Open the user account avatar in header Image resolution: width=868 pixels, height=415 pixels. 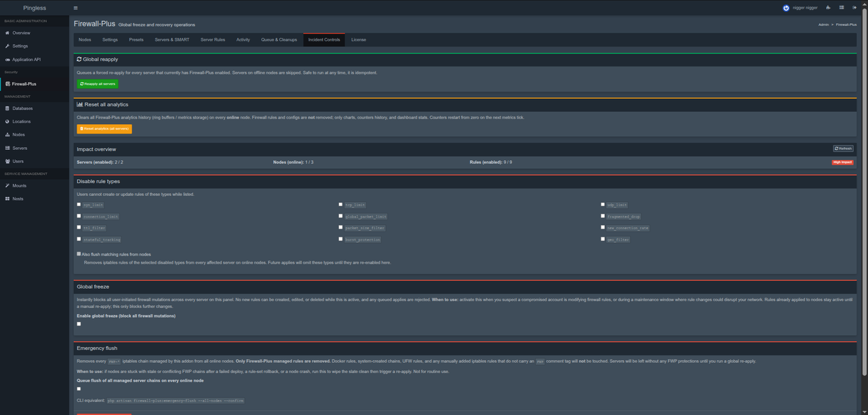pyautogui.click(x=787, y=8)
